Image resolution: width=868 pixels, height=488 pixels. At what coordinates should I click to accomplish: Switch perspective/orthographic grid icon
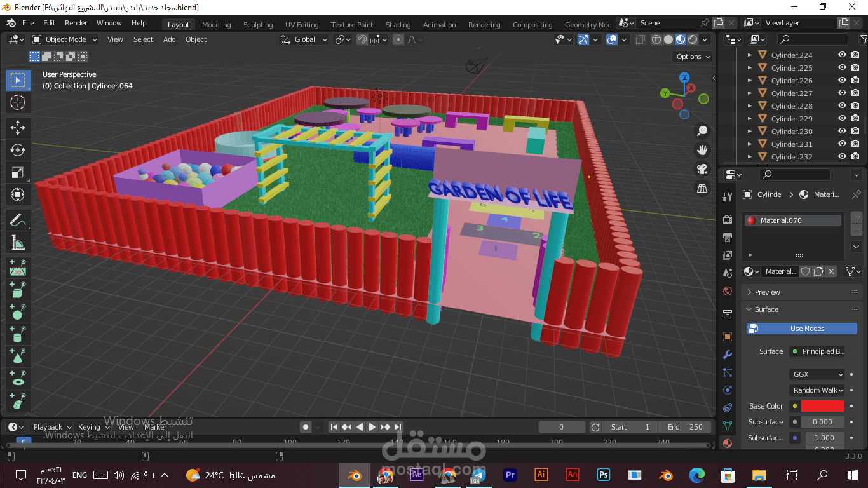[702, 188]
